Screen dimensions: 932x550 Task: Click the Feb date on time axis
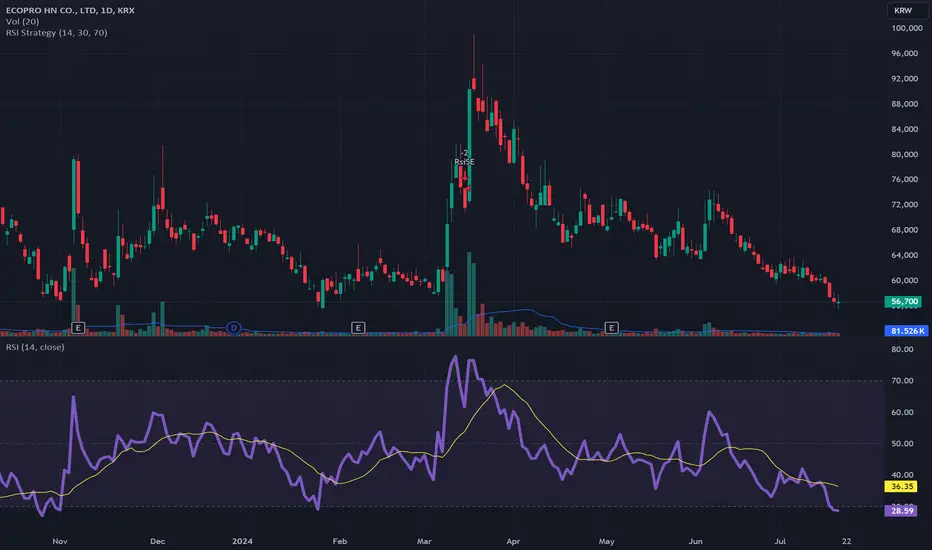point(339,541)
